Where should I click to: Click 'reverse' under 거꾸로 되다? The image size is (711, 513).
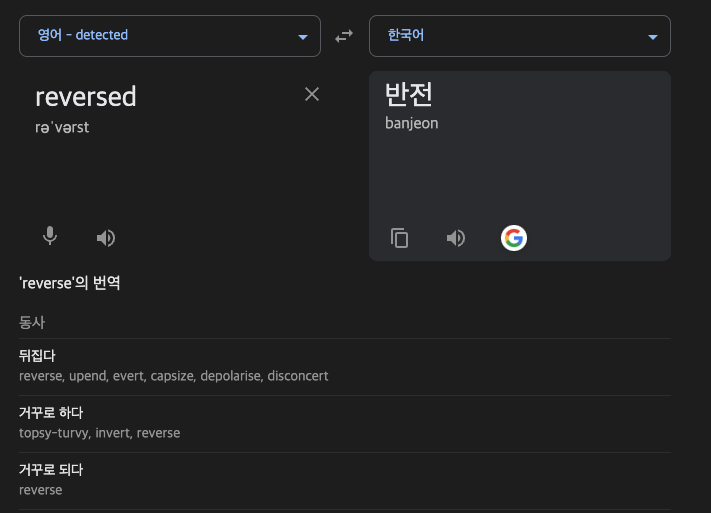point(41,490)
